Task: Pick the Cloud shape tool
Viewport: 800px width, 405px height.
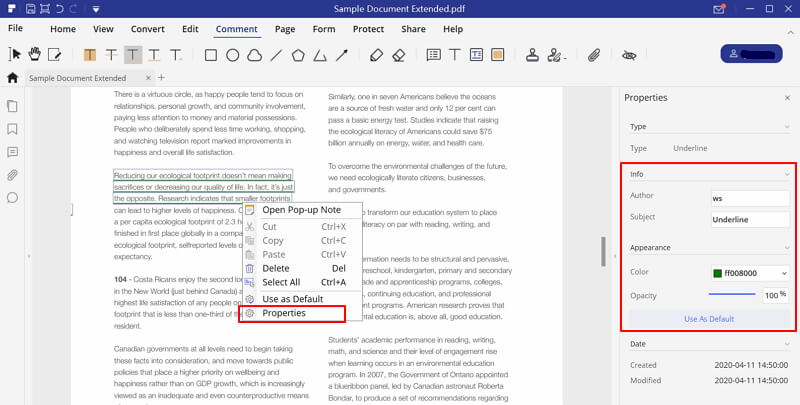Action: click(x=255, y=55)
